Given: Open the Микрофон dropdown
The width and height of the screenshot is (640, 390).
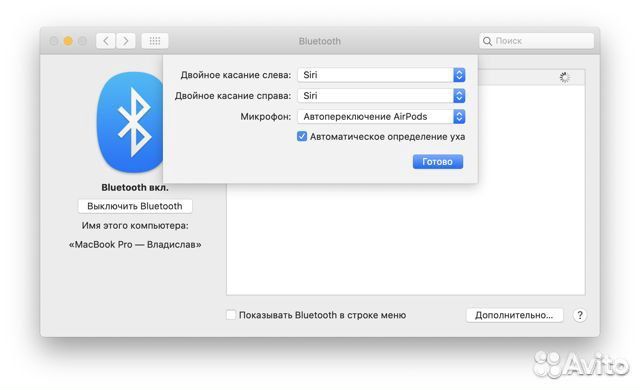Looking at the screenshot, I should [381, 116].
